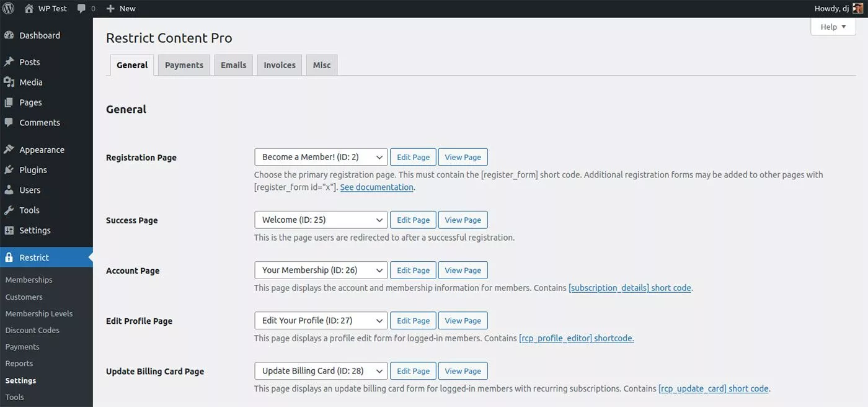This screenshot has width=868, height=407.
Task: Click the WordPress logo icon
Action: click(x=9, y=9)
